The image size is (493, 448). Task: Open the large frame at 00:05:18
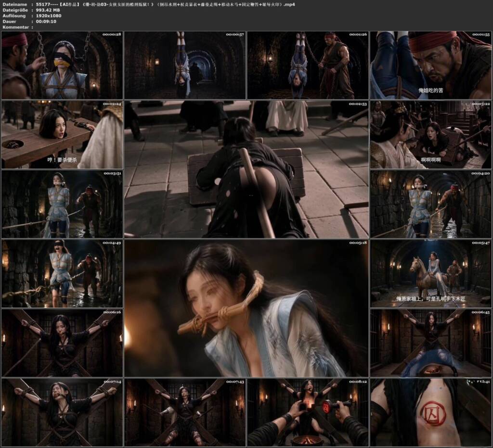[246, 308]
